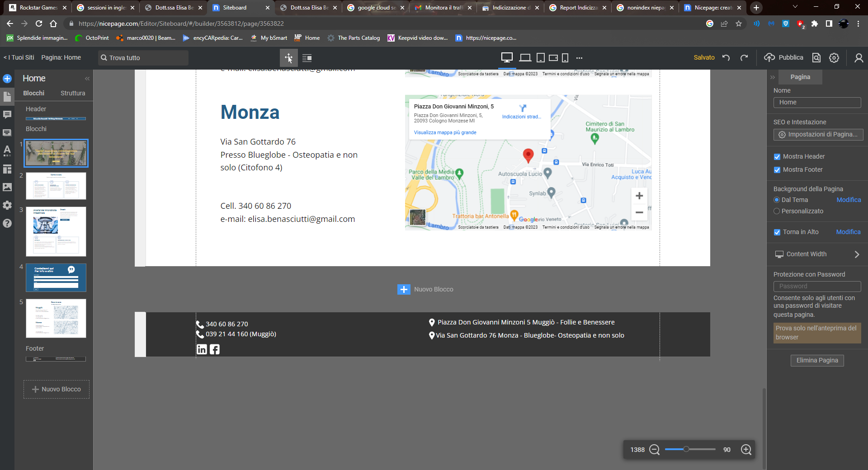
Task: Select the Dal Tema background option
Action: (777, 200)
